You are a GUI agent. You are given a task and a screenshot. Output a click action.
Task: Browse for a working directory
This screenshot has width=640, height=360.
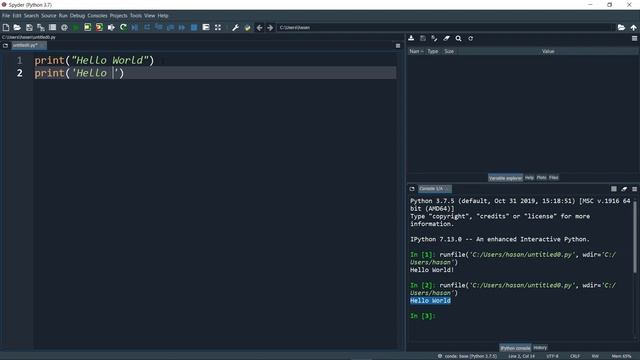621,27
